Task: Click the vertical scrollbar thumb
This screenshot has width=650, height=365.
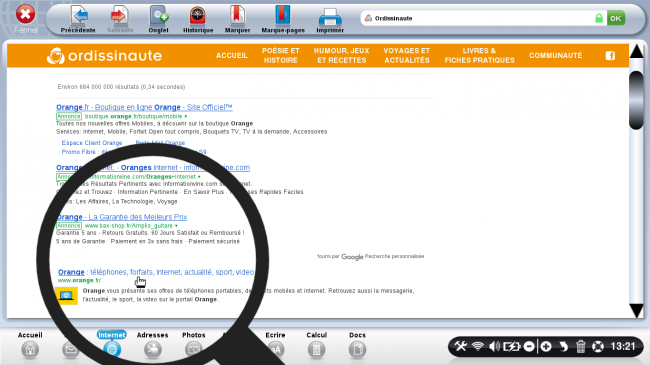Action: click(x=636, y=100)
